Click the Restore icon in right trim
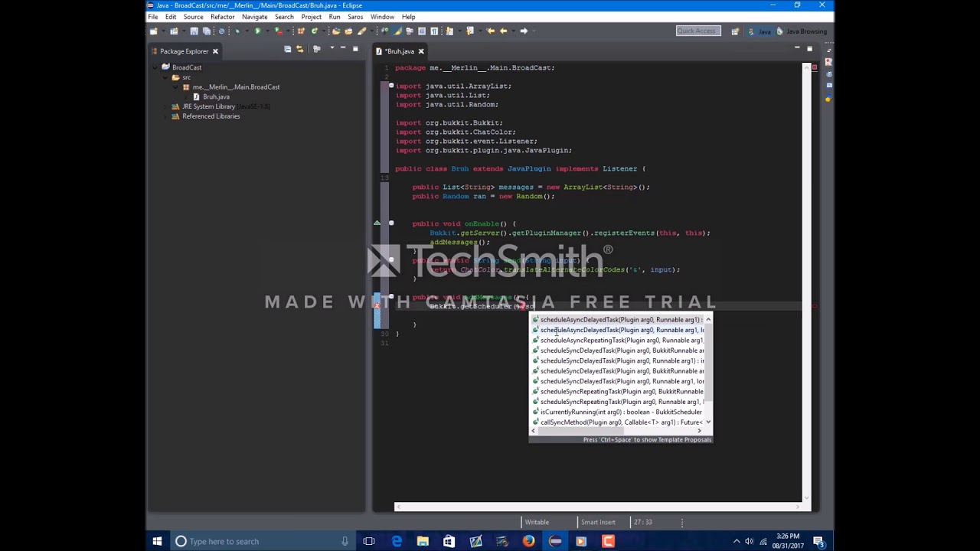The height and width of the screenshot is (551, 980). 830,49
